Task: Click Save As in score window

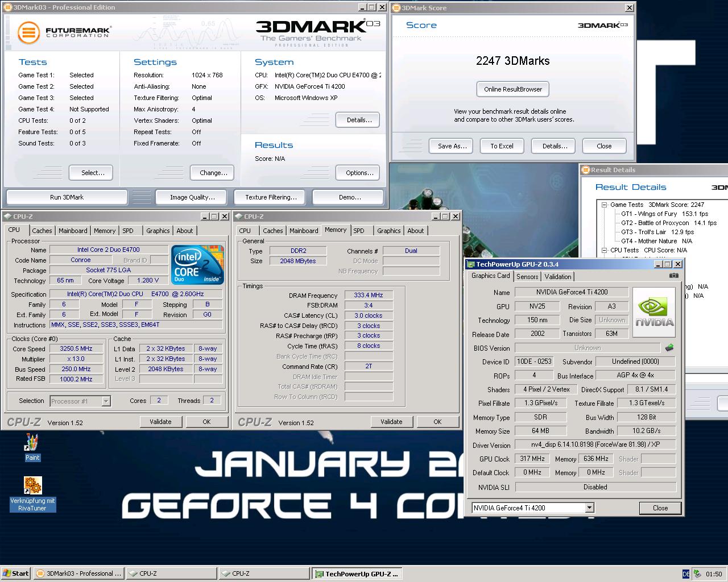Action: [x=452, y=146]
